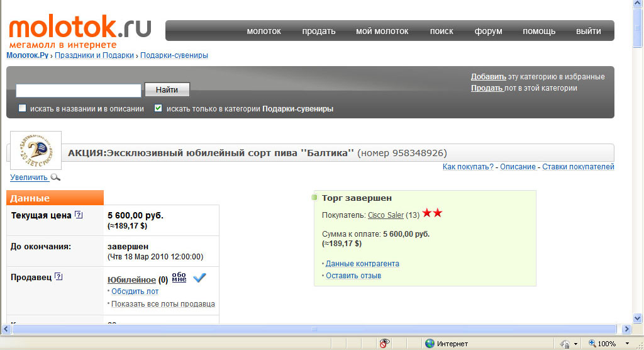Open protected mode security dropdown in status bar
Image resolution: width=644 pixels, height=350 pixels.
click(x=576, y=344)
